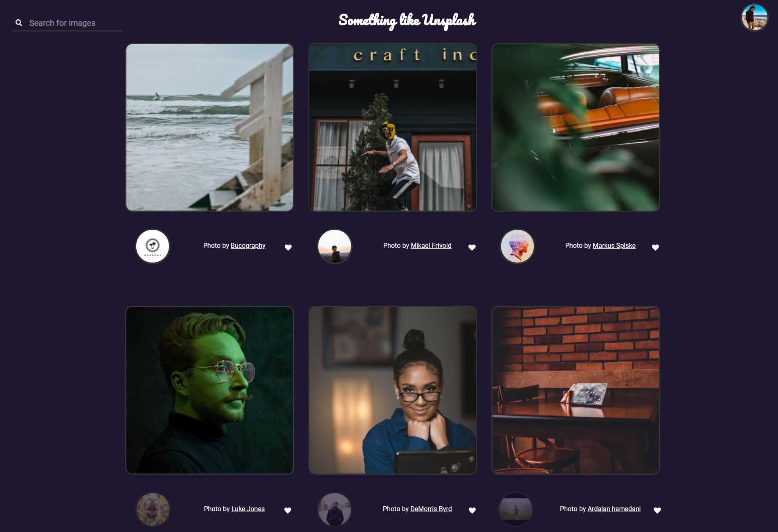The width and height of the screenshot is (778, 532).
Task: Open the masked skateboarder photo
Action: coord(393,127)
